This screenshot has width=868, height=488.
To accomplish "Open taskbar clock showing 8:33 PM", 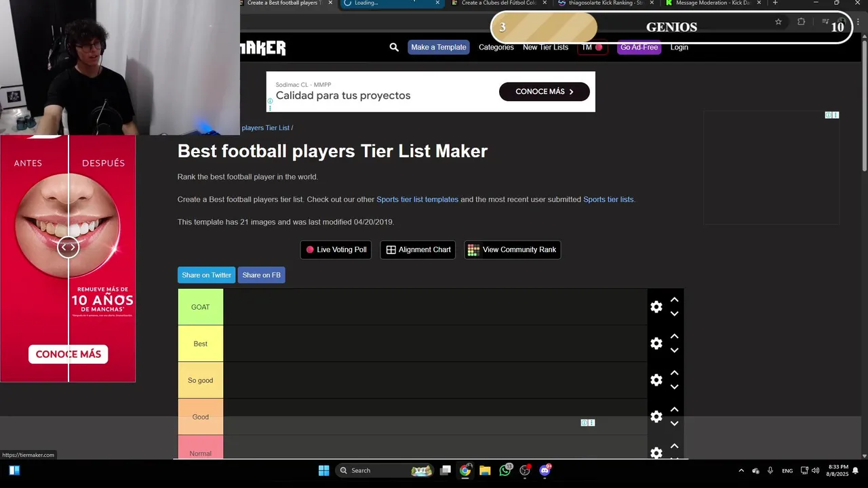I will point(838,470).
